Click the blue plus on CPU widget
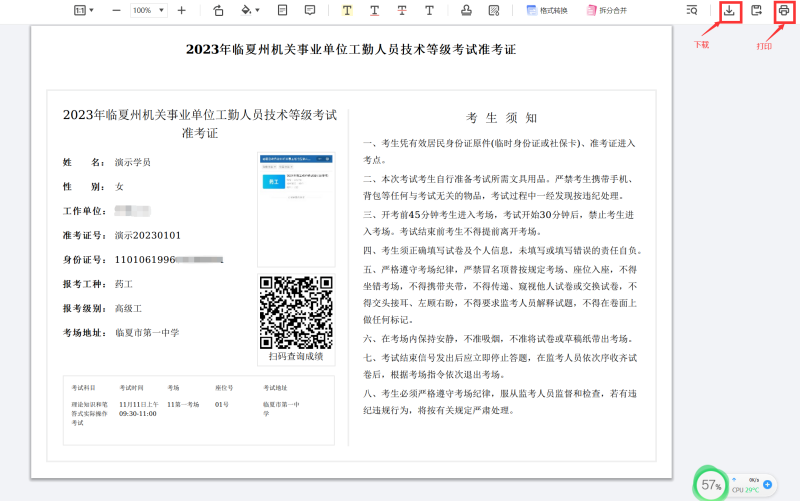The width and height of the screenshot is (800, 501). pos(767,484)
